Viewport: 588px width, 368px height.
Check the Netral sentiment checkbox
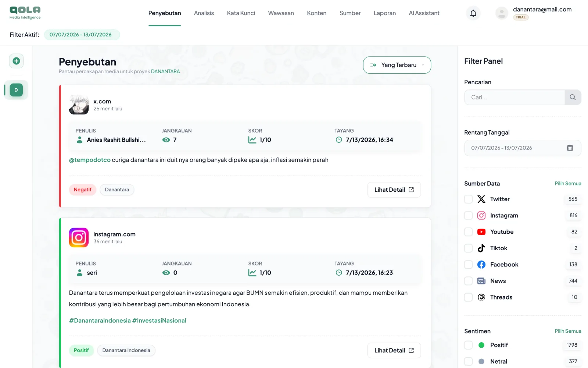[468, 361]
